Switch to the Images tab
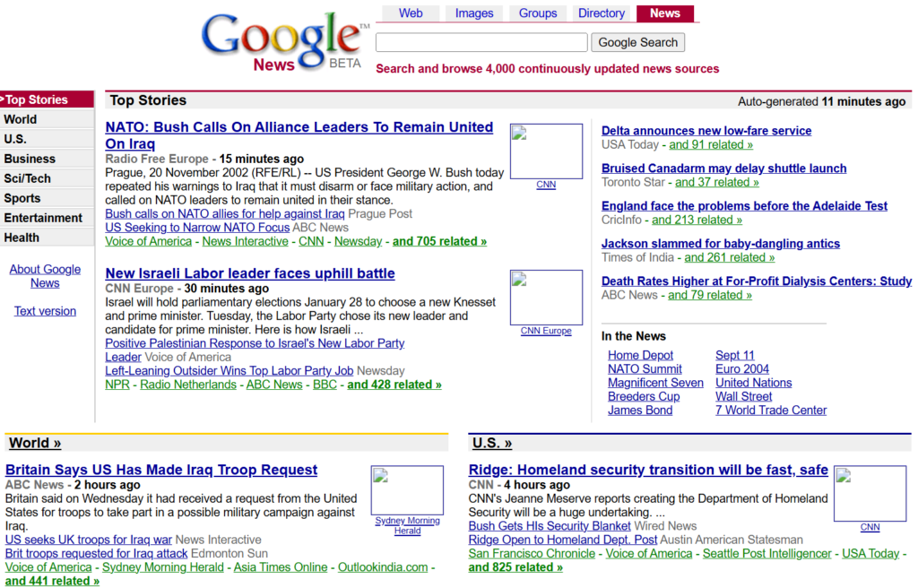This screenshot has height=588, width=918. [x=474, y=13]
